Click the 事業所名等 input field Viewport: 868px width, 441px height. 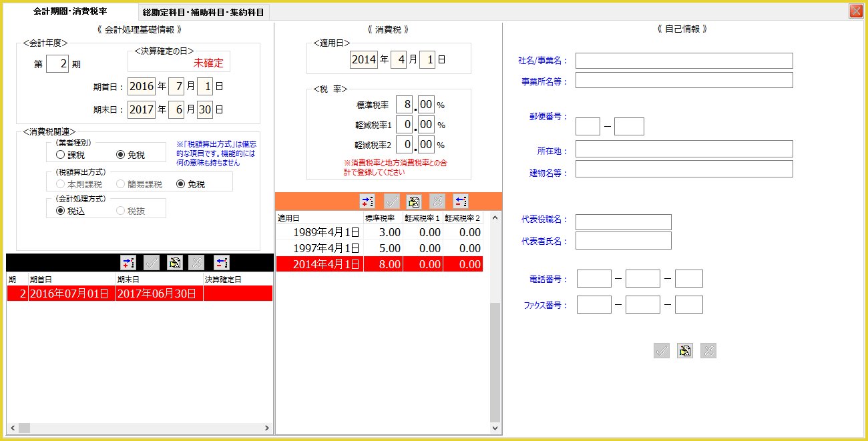[x=684, y=80]
